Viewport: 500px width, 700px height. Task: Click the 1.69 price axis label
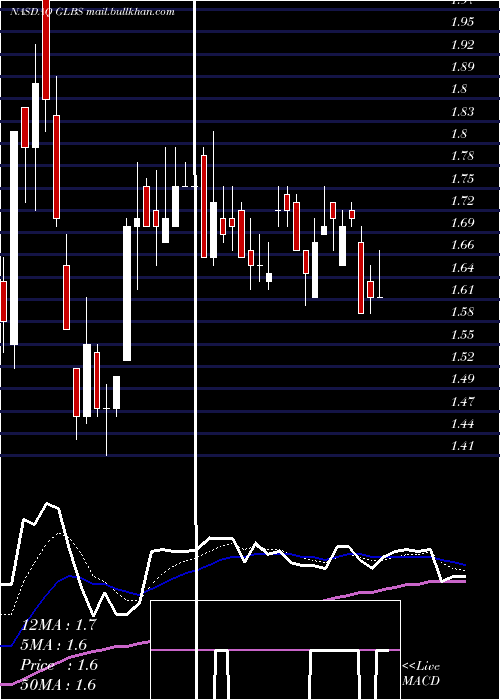click(x=462, y=222)
